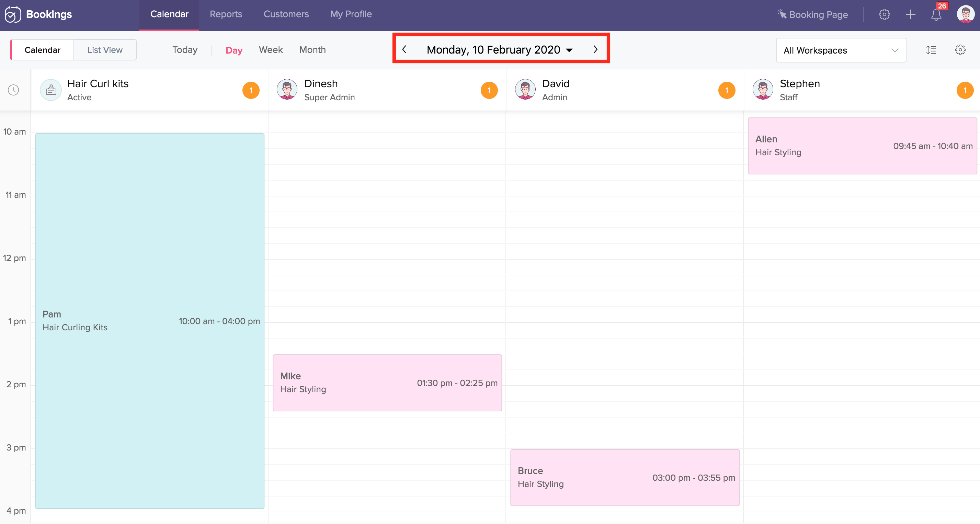980x524 pixels.
Task: Click the Hair Curl kits resource icon
Action: pyautogui.click(x=50, y=90)
